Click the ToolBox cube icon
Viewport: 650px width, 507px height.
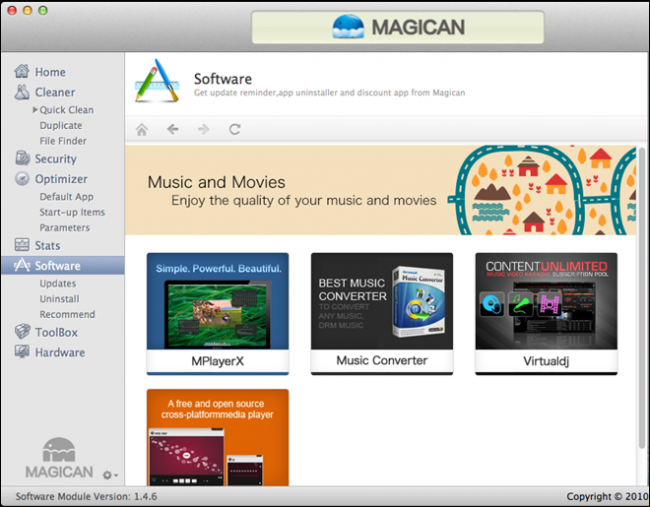click(x=22, y=332)
